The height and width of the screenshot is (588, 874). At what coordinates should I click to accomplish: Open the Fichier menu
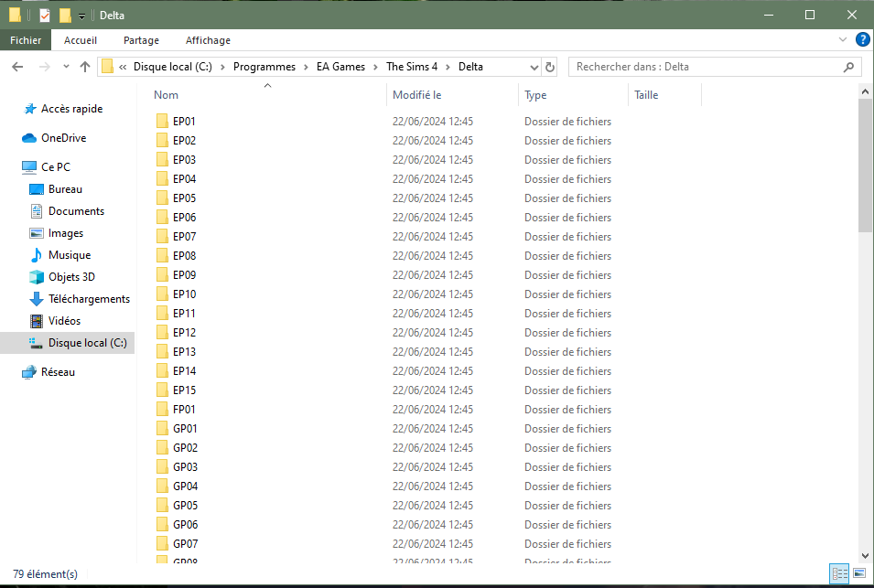(x=26, y=40)
